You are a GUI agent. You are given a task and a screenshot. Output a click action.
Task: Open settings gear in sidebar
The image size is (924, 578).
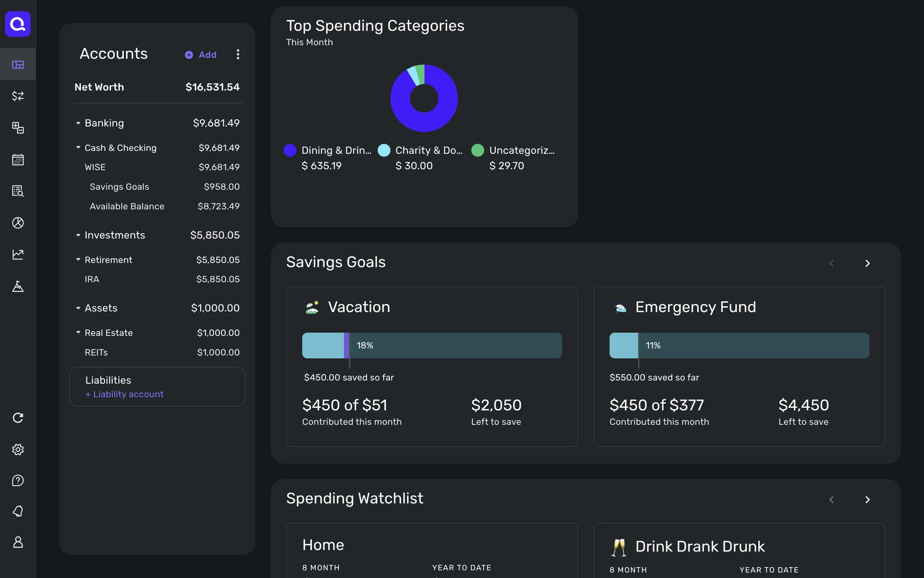click(18, 449)
